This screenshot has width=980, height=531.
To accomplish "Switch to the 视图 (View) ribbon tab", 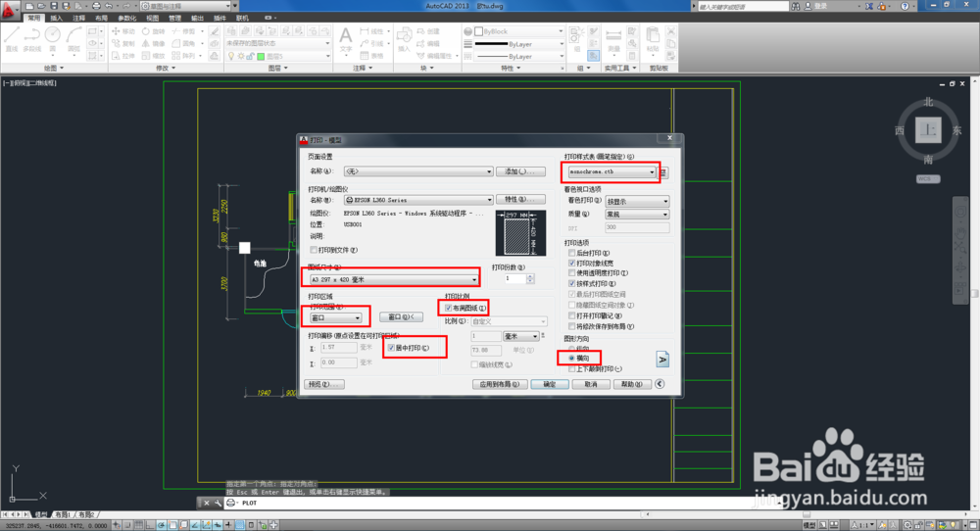I will [152, 18].
